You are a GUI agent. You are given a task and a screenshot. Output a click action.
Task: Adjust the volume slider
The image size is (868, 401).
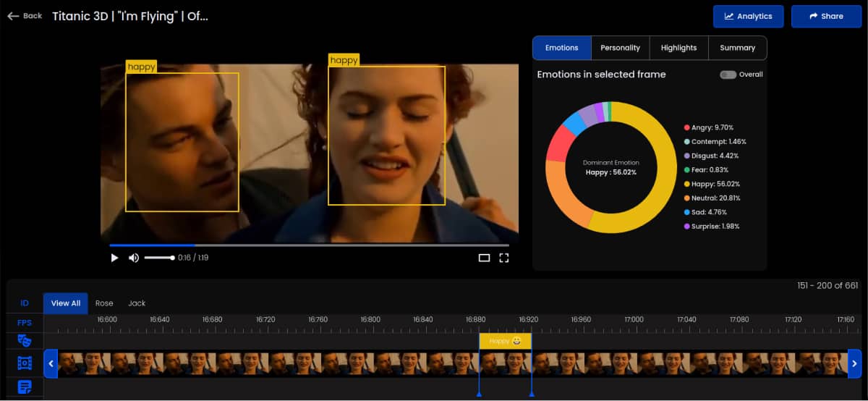click(159, 258)
